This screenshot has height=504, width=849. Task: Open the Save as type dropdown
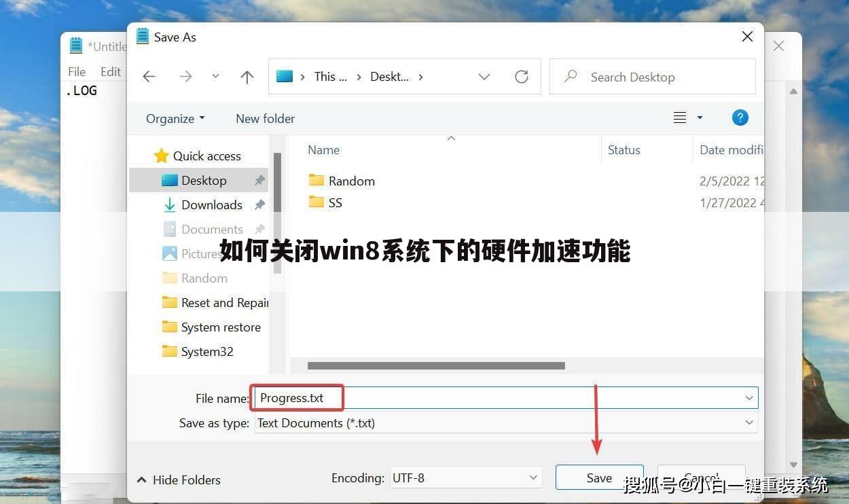click(x=748, y=422)
